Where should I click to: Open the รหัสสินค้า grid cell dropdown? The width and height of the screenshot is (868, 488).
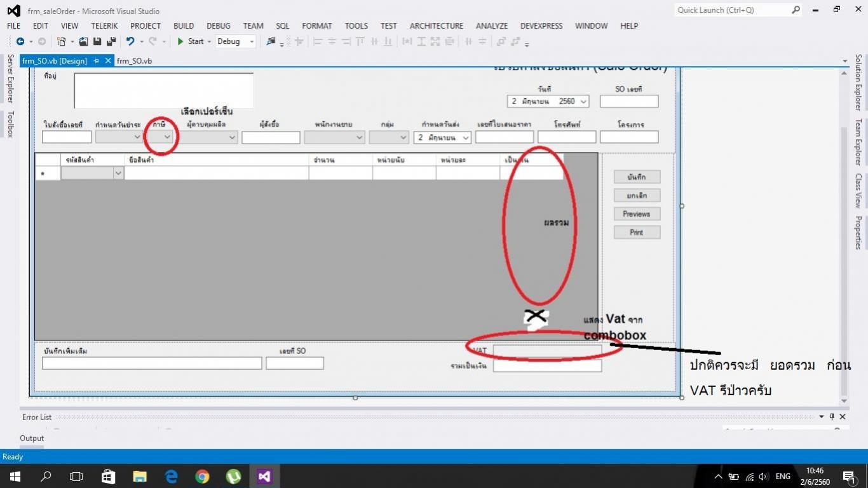click(x=118, y=173)
